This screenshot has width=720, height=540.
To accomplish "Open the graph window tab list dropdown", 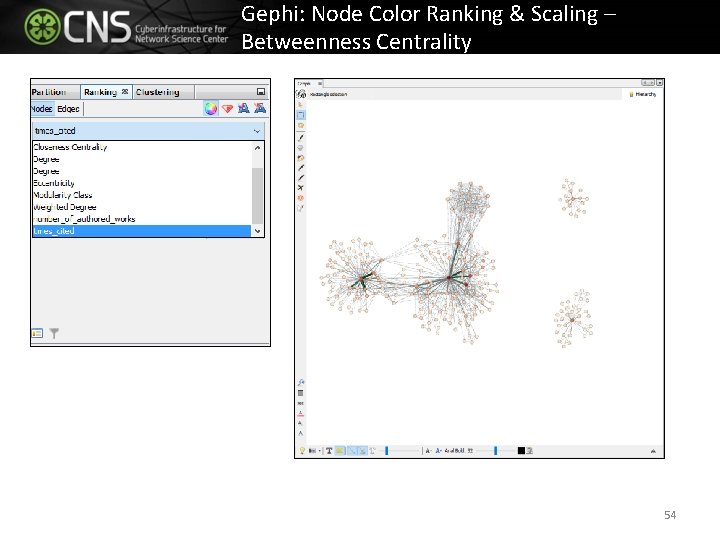I will [659, 83].
